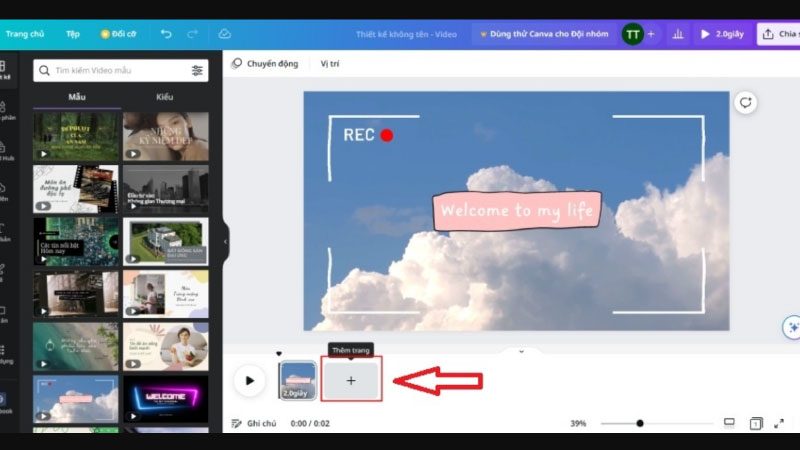The height and width of the screenshot is (450, 800).
Task: Click the Chia sẻ share button
Action: pyautogui.click(x=779, y=34)
